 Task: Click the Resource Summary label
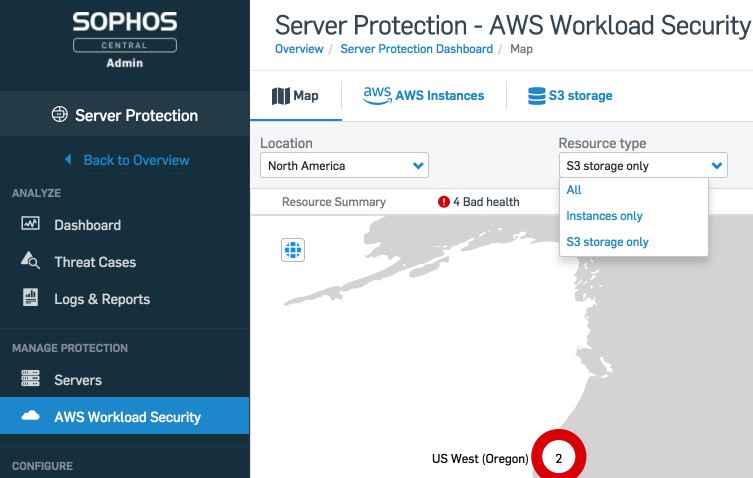pos(334,202)
